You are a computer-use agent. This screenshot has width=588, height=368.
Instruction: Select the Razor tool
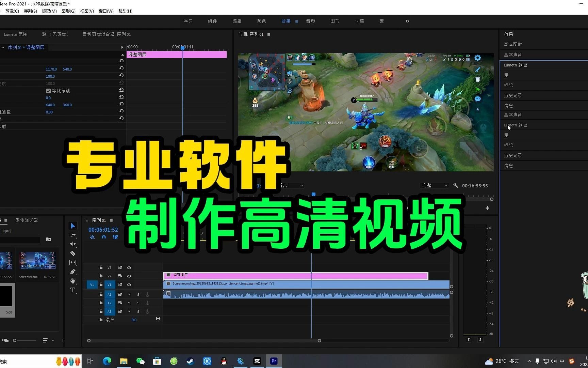pos(73,253)
